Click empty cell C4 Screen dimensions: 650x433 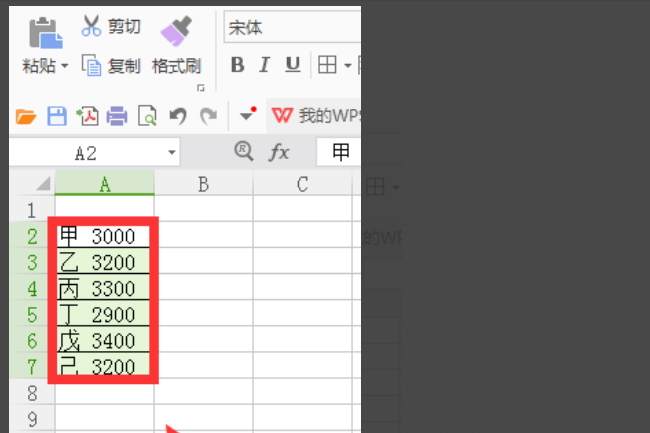point(303,287)
